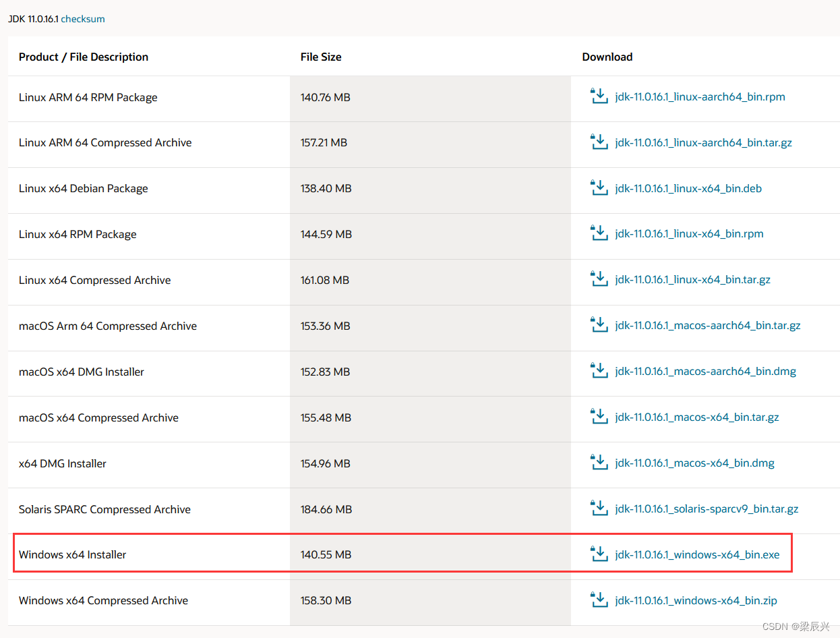This screenshot has width=840, height=638.
Task: Click download icon for macos-x64_bin.dmg
Action: [x=599, y=463]
